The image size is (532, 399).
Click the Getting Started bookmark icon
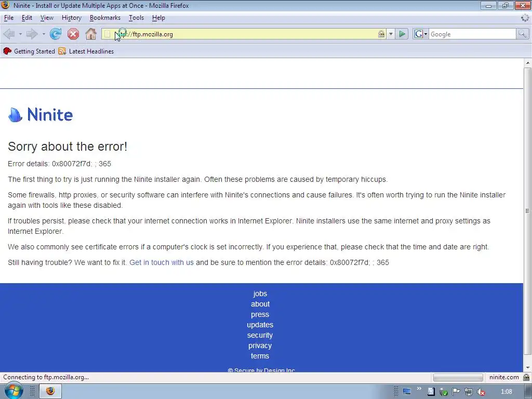pyautogui.click(x=7, y=51)
